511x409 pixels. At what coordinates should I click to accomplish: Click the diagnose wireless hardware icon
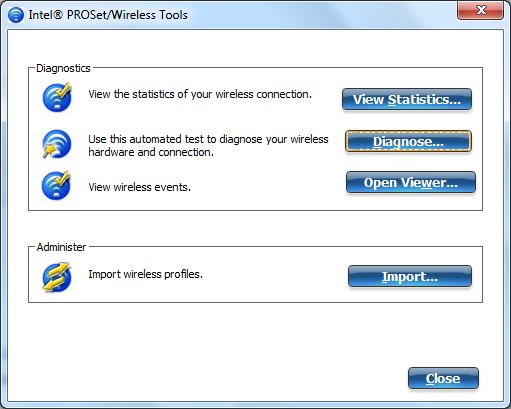pos(57,144)
